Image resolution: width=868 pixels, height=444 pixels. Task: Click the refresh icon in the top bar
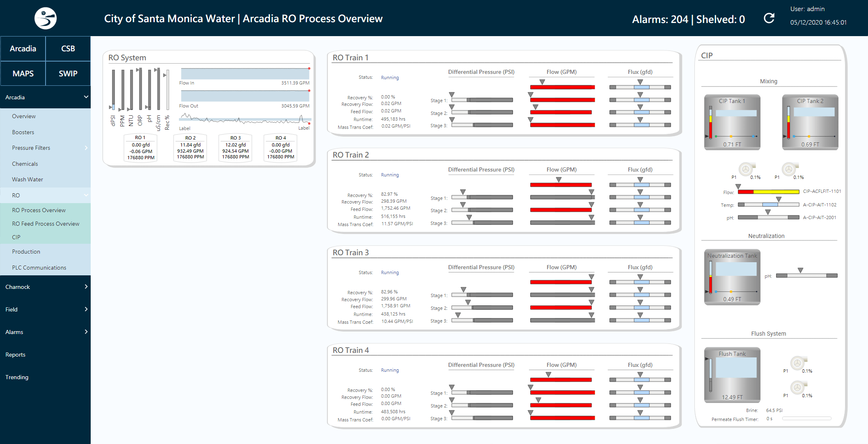[x=769, y=18]
